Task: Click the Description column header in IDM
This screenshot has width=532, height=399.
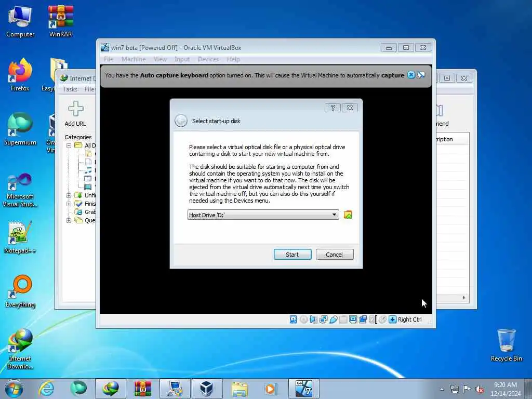Action: (x=453, y=139)
